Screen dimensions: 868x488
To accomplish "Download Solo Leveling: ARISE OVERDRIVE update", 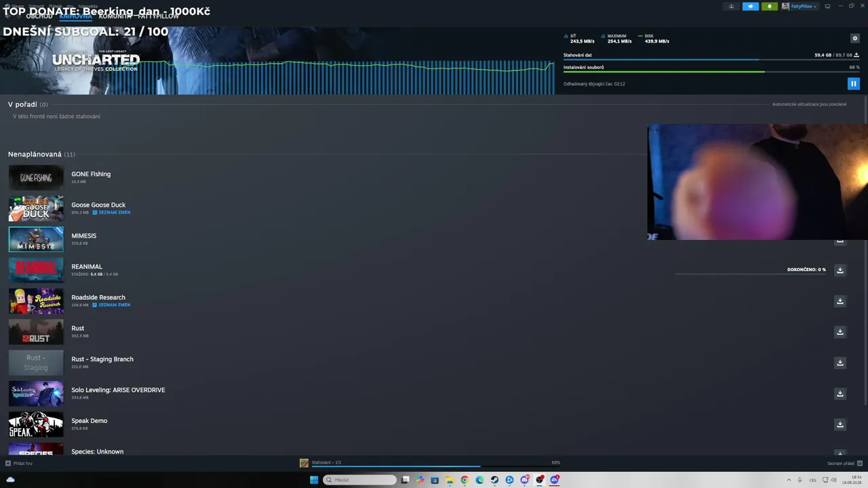I will (x=840, y=394).
